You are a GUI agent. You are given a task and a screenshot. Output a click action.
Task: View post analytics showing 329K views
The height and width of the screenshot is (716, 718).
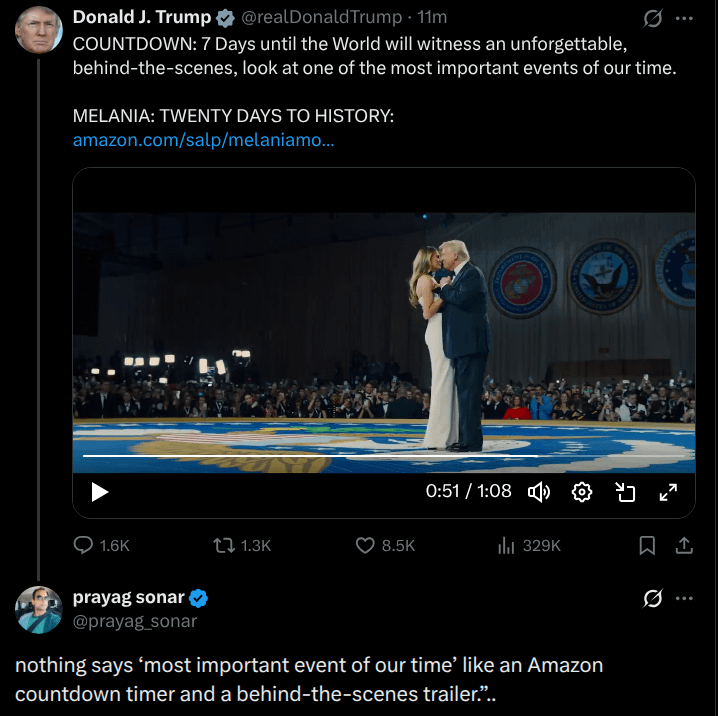506,545
